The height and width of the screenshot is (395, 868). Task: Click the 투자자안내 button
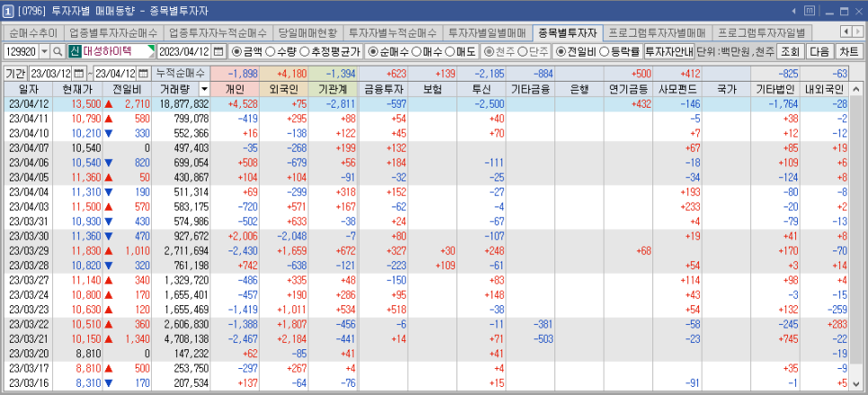click(669, 52)
